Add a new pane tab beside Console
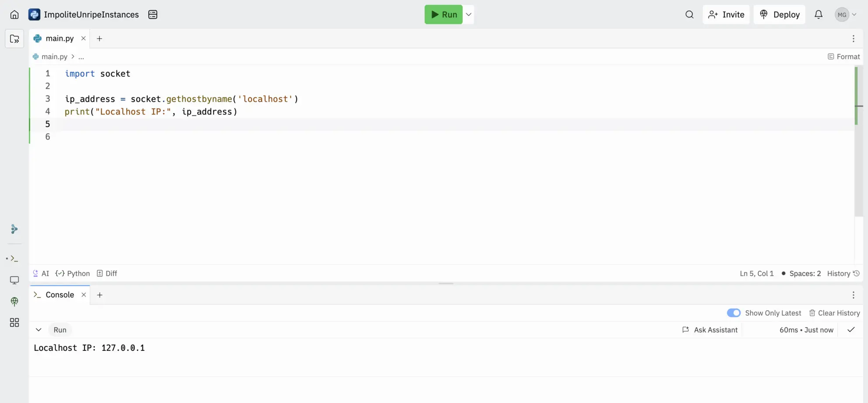Image resolution: width=868 pixels, height=403 pixels. (100, 295)
